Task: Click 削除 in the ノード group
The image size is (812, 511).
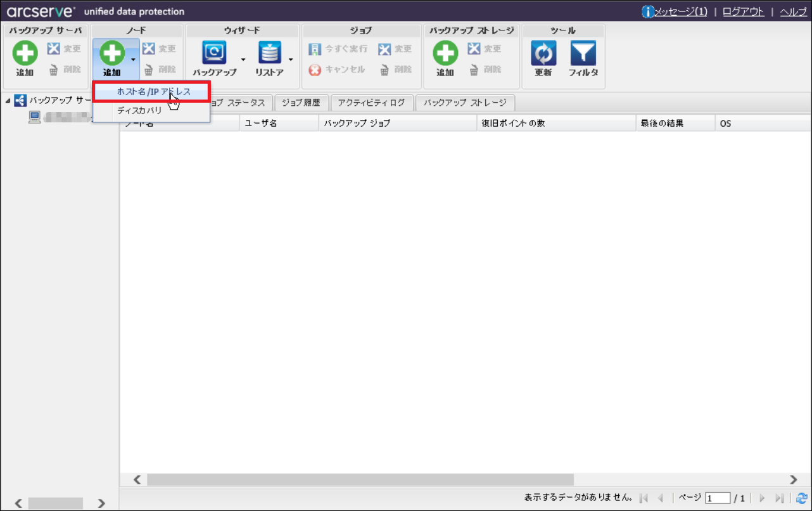Action: [x=159, y=70]
